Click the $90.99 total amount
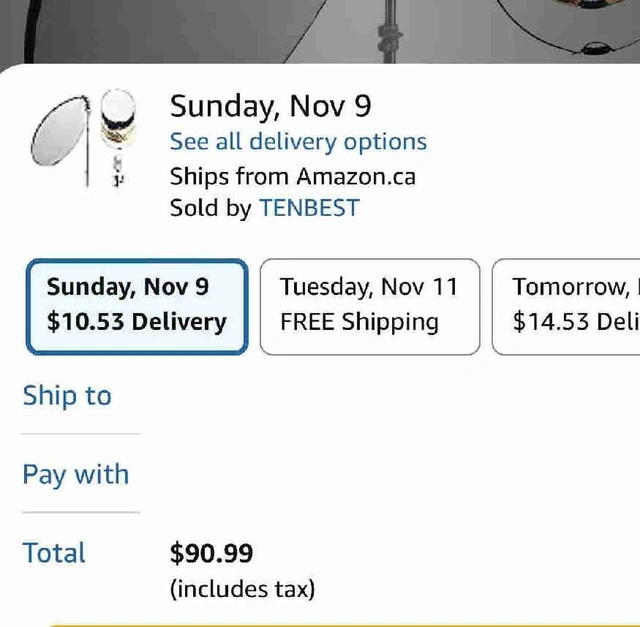The width and height of the screenshot is (640, 627). tap(211, 553)
